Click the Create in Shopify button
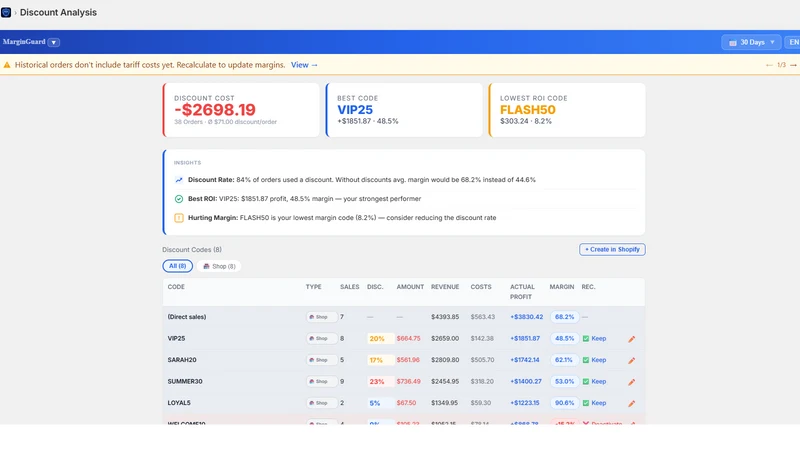Screen dimensions: 800x450 612,249
